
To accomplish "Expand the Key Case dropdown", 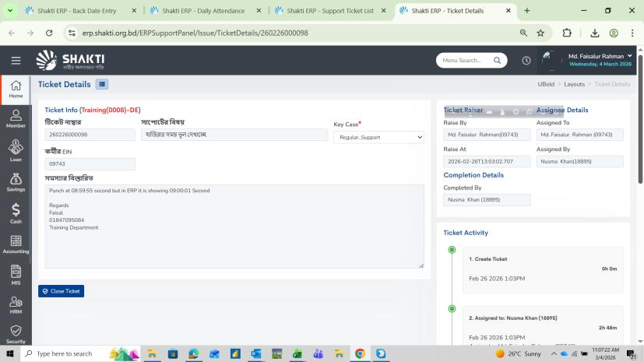I will tap(378, 137).
